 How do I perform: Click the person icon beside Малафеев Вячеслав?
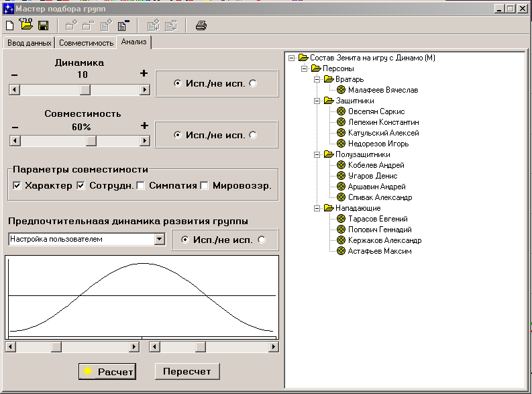point(341,90)
